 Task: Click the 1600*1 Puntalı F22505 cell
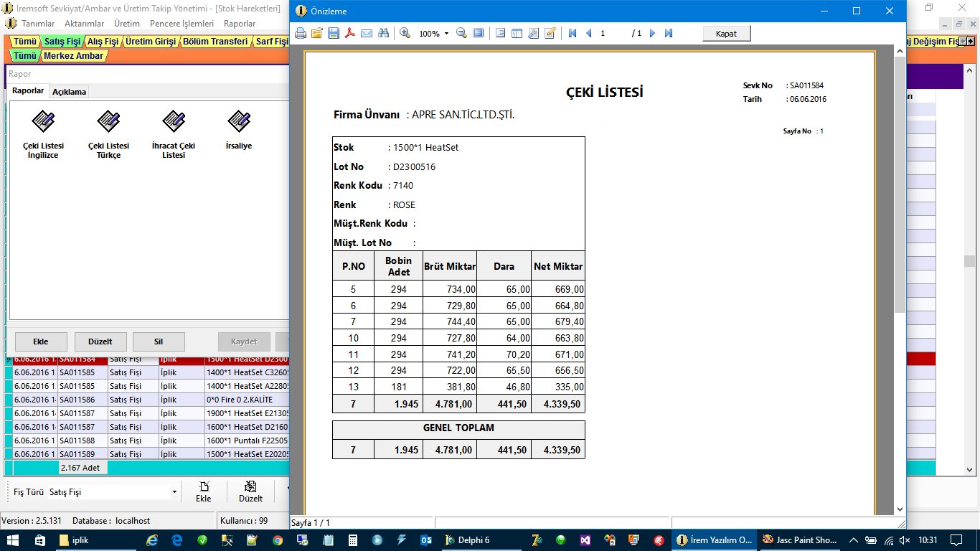point(247,441)
